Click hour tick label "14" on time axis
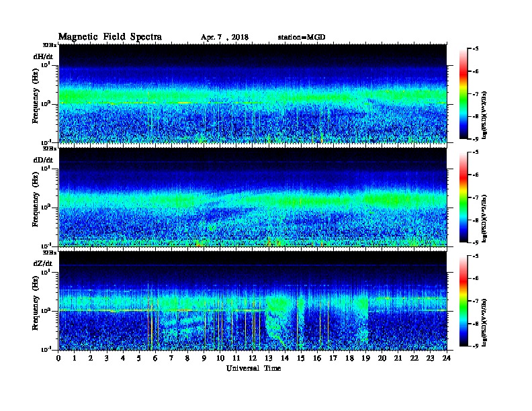Image resolution: width=532 pixels, height=411 pixels. [285, 358]
